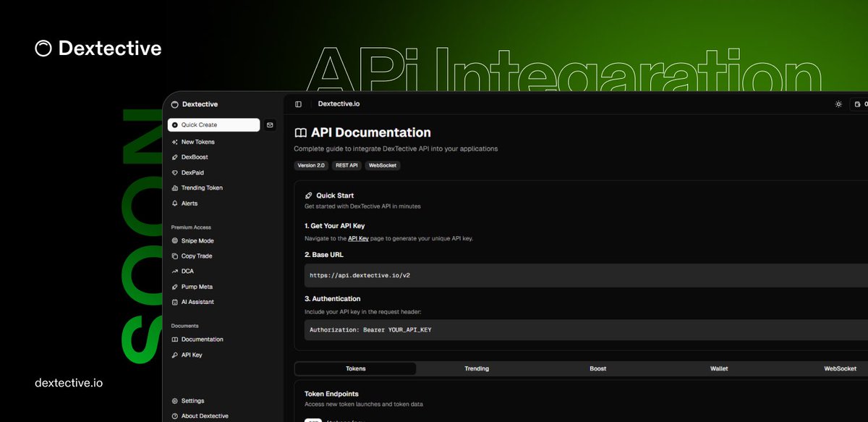Open the mail inbox icon beside Quick Create
The height and width of the screenshot is (422, 868).
(270, 125)
